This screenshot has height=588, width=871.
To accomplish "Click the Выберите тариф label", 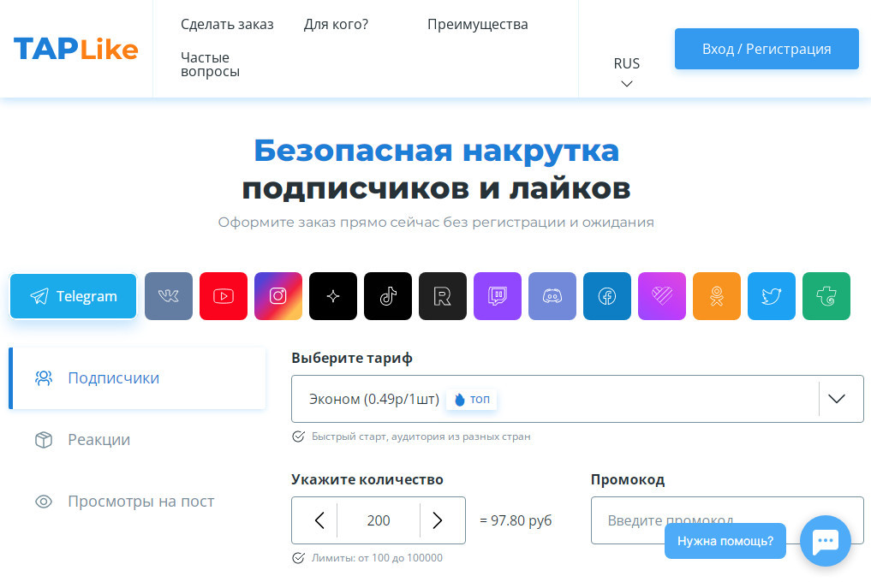I will point(352,358).
